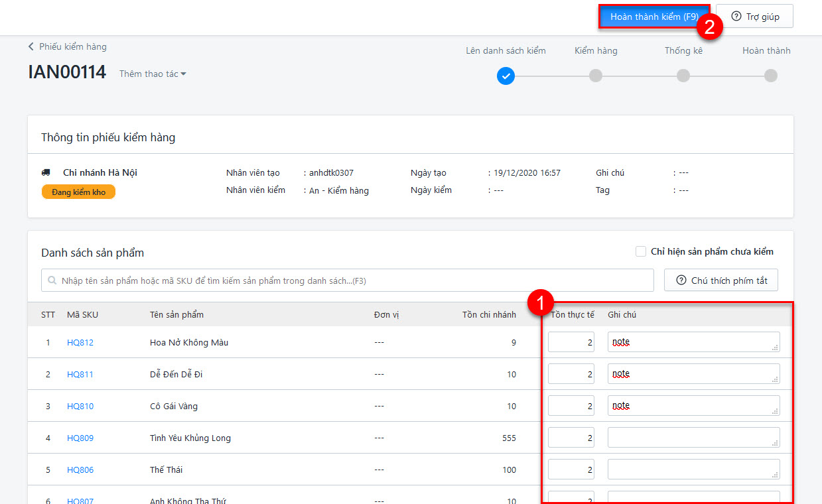Click the note field for HQ812 row

tap(693, 342)
